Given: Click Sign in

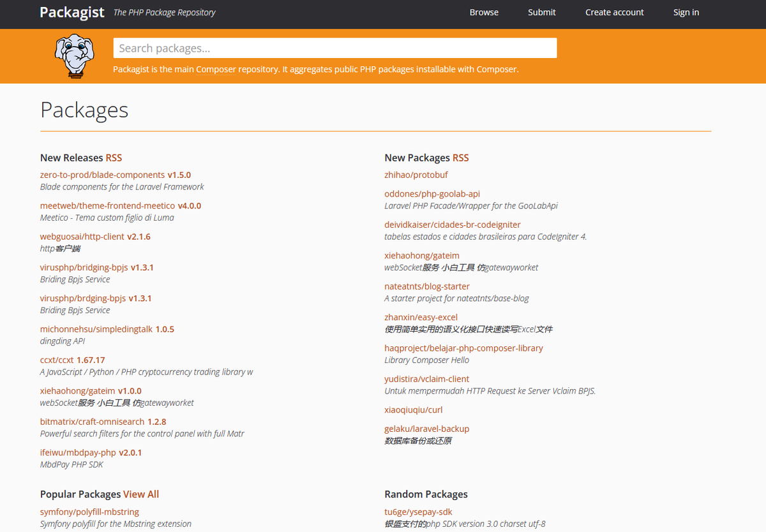Looking at the screenshot, I should pos(686,12).
